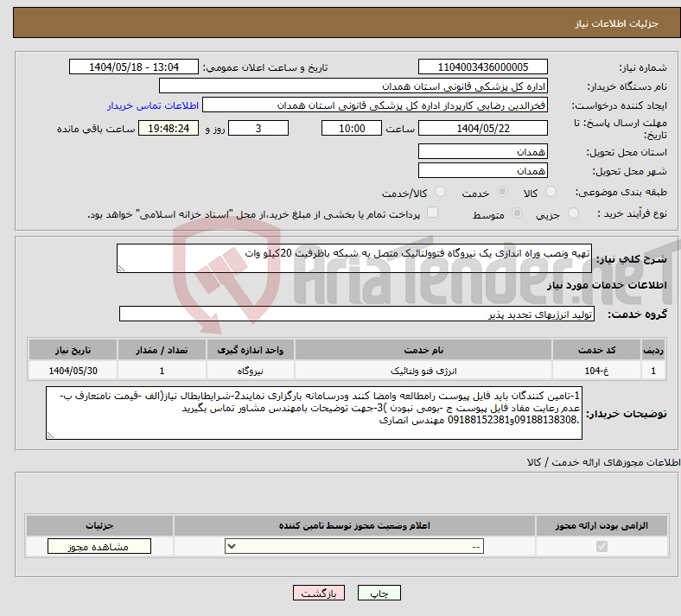
Task: Click the کد خدمت column header
Action: (x=597, y=350)
